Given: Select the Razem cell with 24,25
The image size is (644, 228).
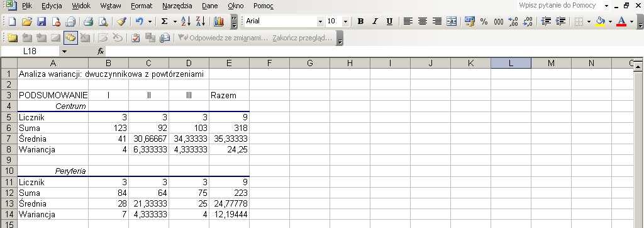Looking at the screenshot, I should 229,149.
